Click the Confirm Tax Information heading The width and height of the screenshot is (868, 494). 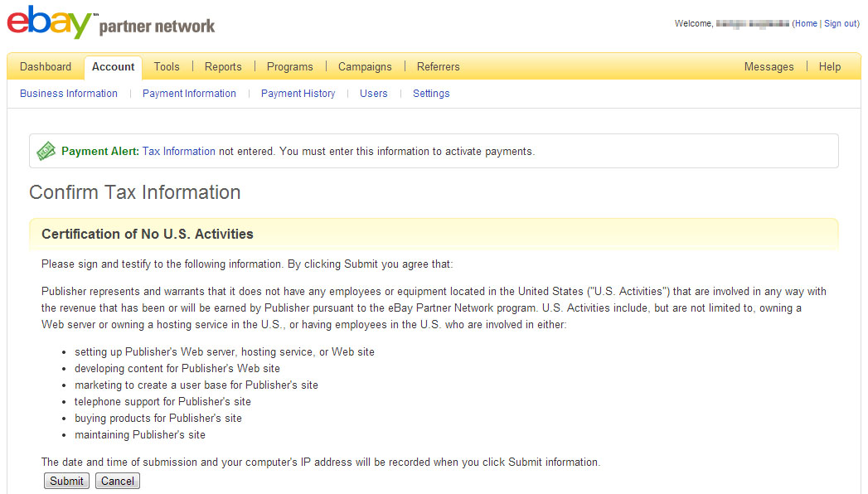pos(134,192)
